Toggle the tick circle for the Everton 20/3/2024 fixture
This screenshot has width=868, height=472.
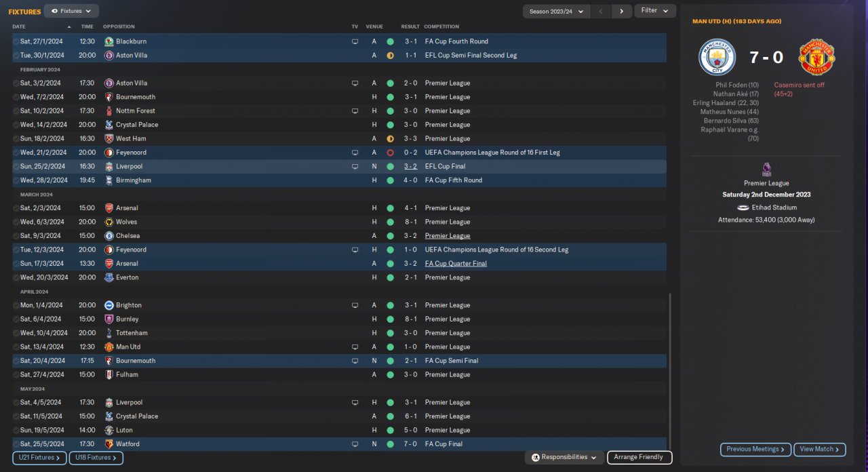[16, 277]
